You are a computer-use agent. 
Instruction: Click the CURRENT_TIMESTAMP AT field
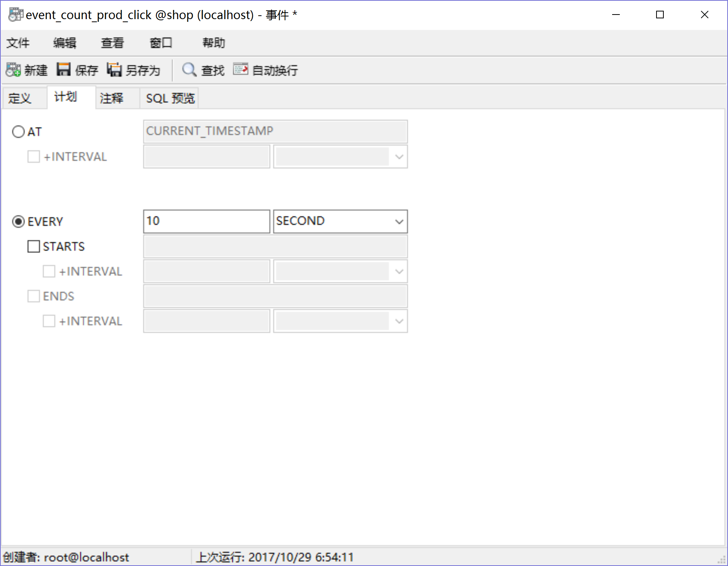[x=275, y=132]
